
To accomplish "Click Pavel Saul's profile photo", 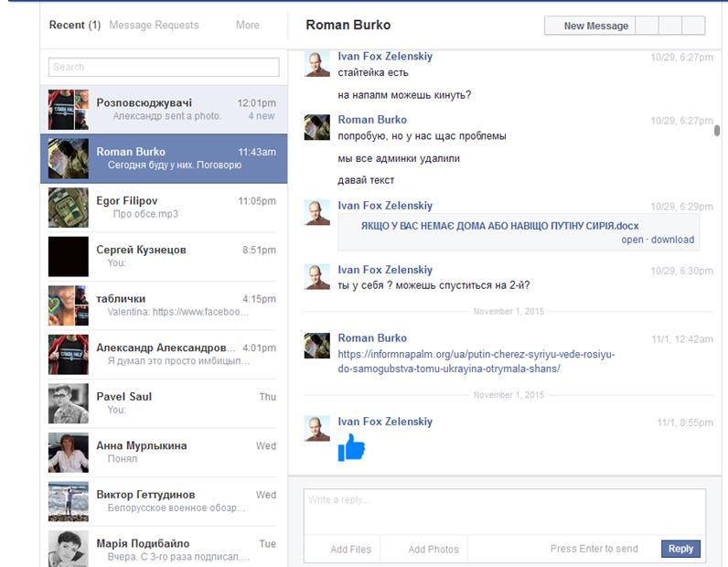I will (68, 403).
